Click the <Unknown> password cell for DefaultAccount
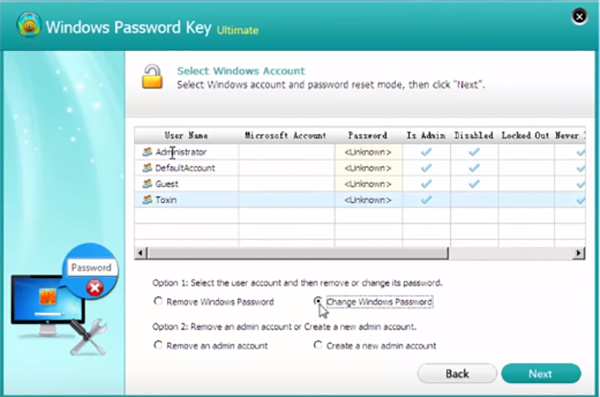600x397 pixels. (x=368, y=168)
